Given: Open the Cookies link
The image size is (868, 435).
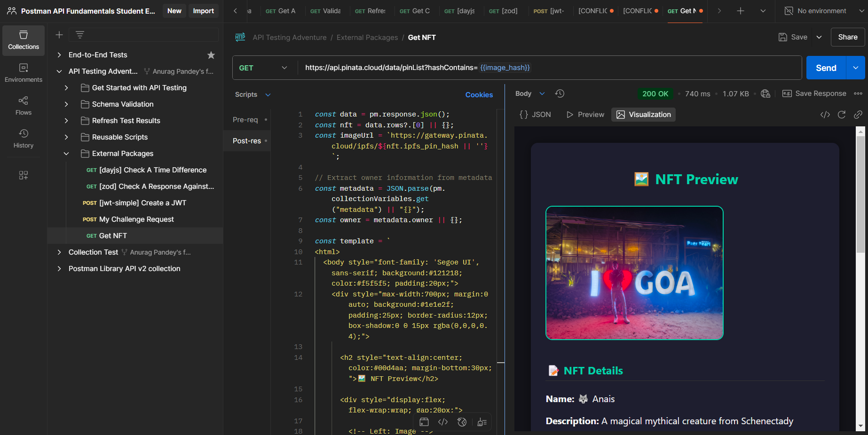Looking at the screenshot, I should tap(479, 95).
